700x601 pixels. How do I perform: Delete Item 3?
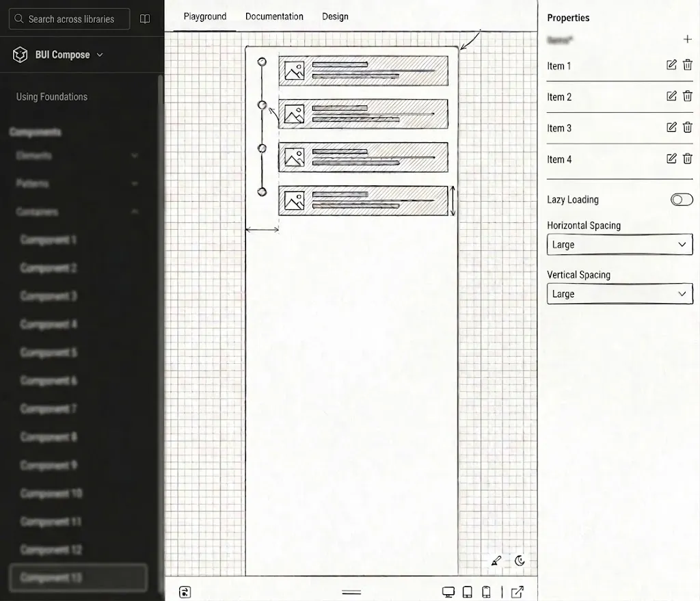click(688, 127)
